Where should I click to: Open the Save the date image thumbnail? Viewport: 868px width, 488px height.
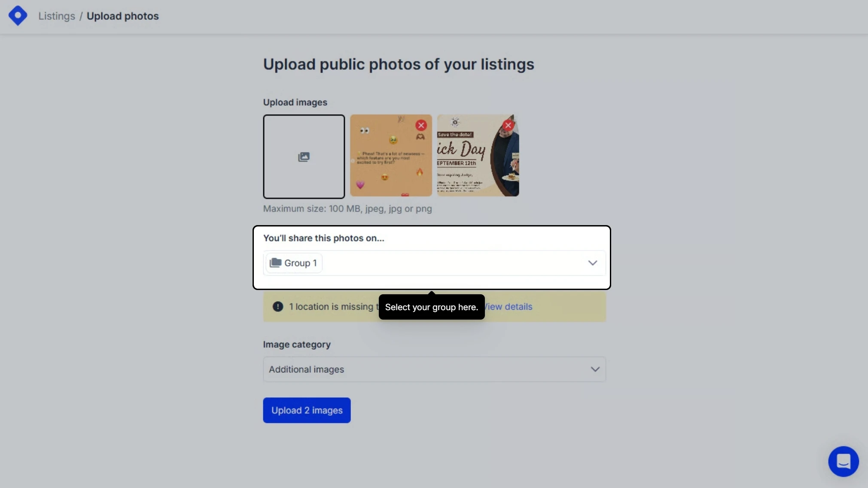tap(478, 156)
